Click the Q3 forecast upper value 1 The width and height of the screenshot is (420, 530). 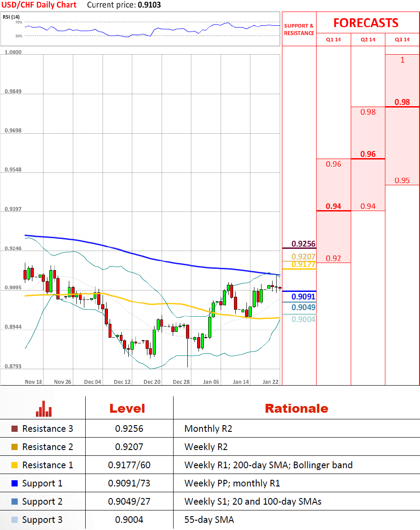pos(402,60)
